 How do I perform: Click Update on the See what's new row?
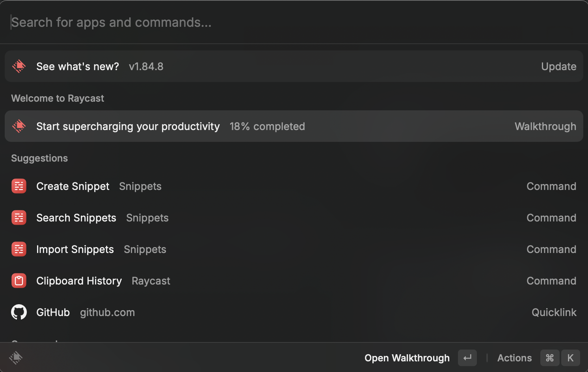point(558,67)
